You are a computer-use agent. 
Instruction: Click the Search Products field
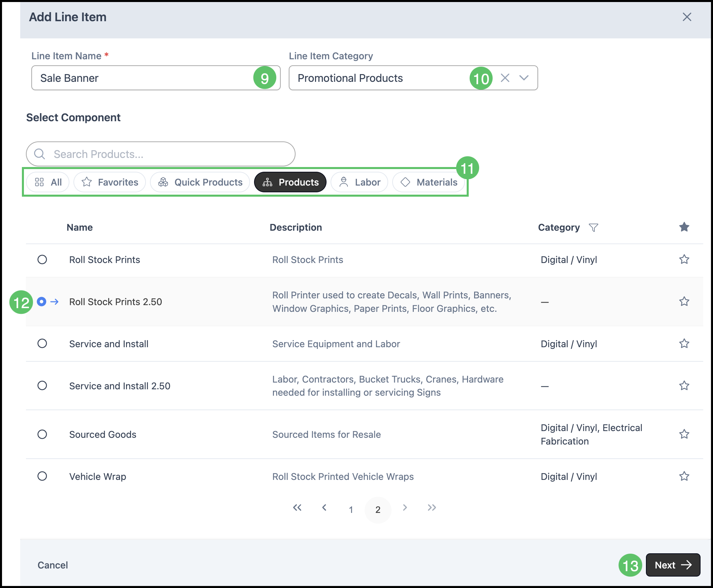[161, 154]
